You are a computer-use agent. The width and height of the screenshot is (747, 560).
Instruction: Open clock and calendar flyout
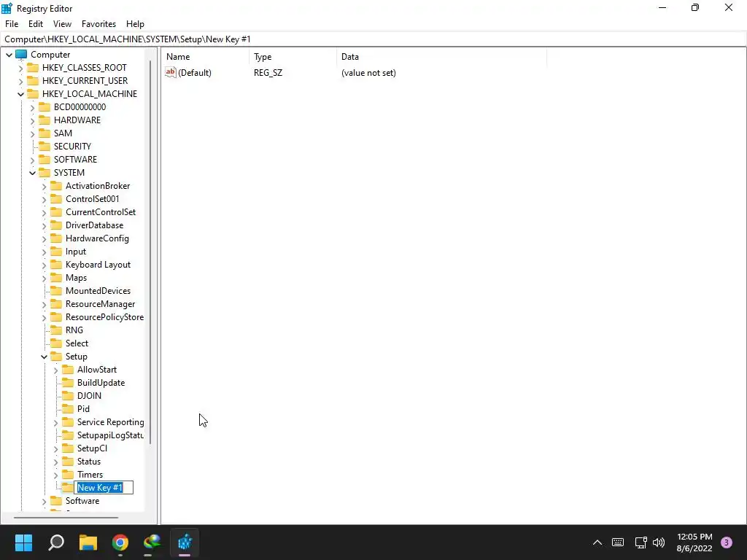pos(694,542)
